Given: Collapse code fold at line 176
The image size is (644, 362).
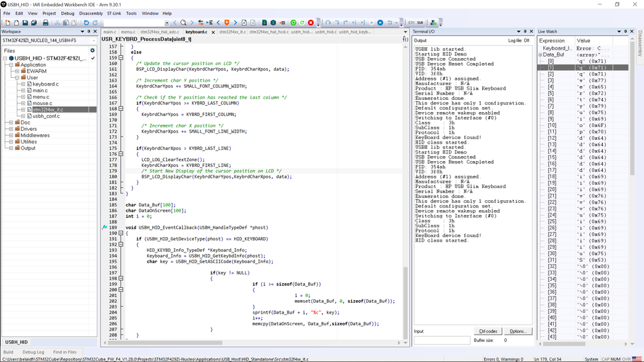Looking at the screenshot, I should [121, 154].
